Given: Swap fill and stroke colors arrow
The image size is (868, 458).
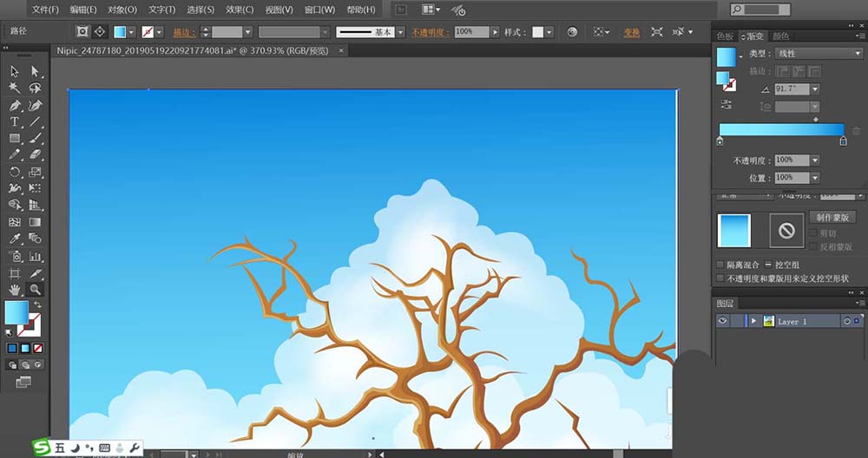Looking at the screenshot, I should coord(37,304).
